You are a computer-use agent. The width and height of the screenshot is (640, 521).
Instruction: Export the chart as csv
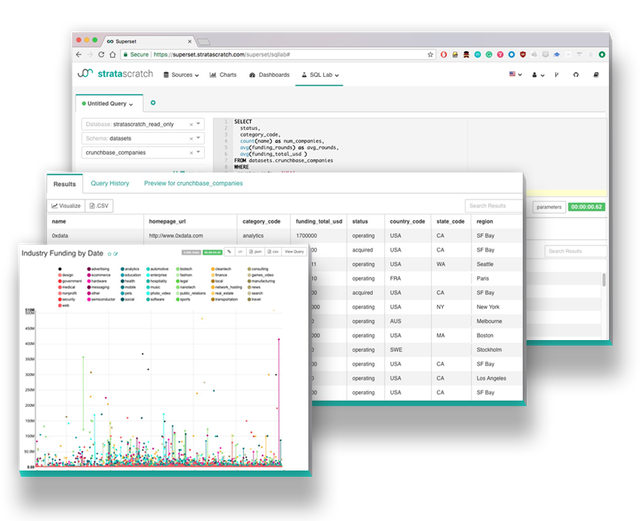coord(273,252)
